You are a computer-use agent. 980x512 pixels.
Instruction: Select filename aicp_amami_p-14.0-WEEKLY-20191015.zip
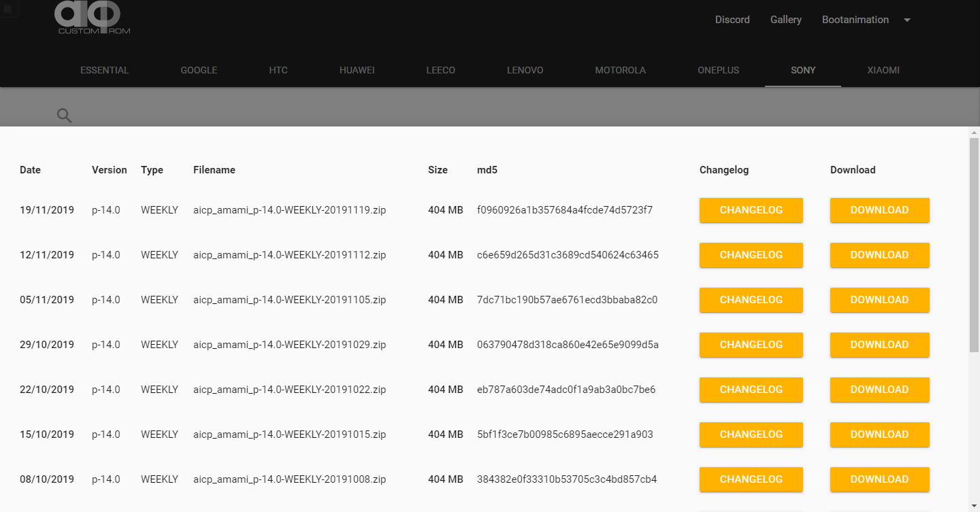pos(289,434)
